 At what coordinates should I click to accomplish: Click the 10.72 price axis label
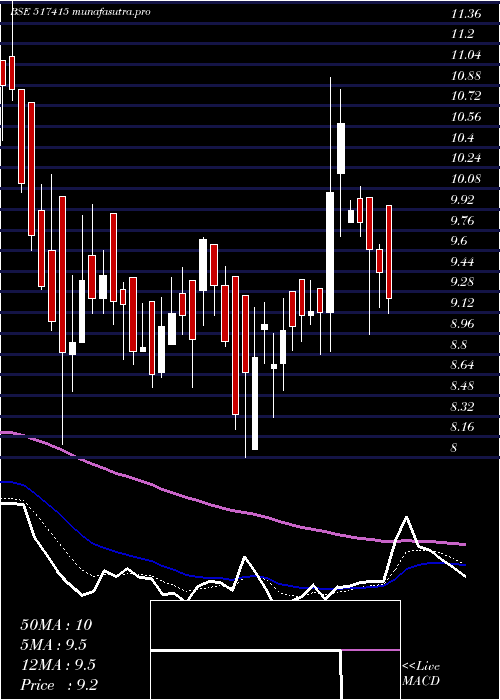point(466,96)
